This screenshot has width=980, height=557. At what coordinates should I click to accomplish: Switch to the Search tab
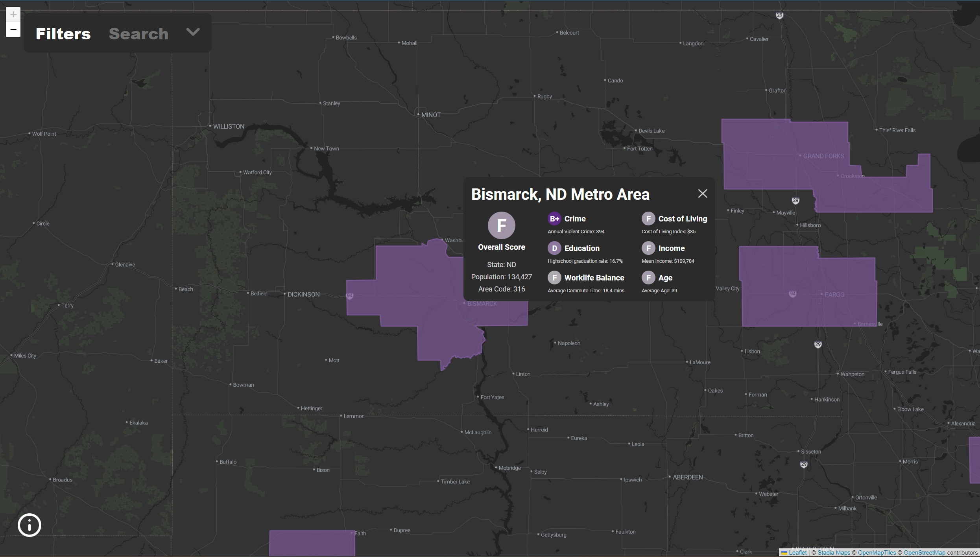point(138,34)
